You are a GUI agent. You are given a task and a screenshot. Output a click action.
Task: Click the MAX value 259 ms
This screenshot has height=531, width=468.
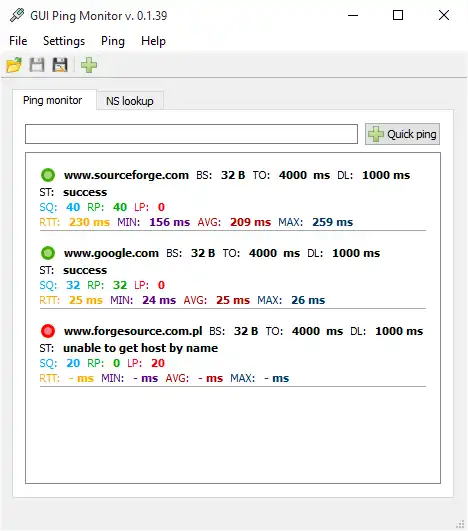333,222
